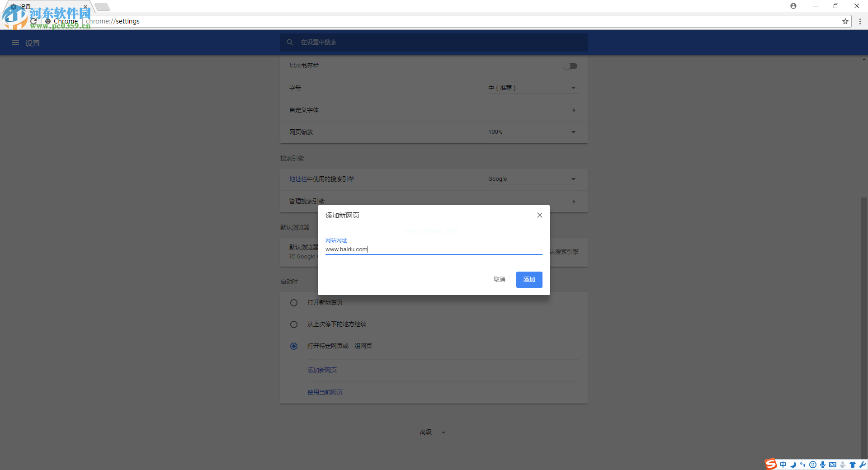Open the Sogou soft keyboard icon
This screenshot has height=470, width=868.
click(x=833, y=465)
